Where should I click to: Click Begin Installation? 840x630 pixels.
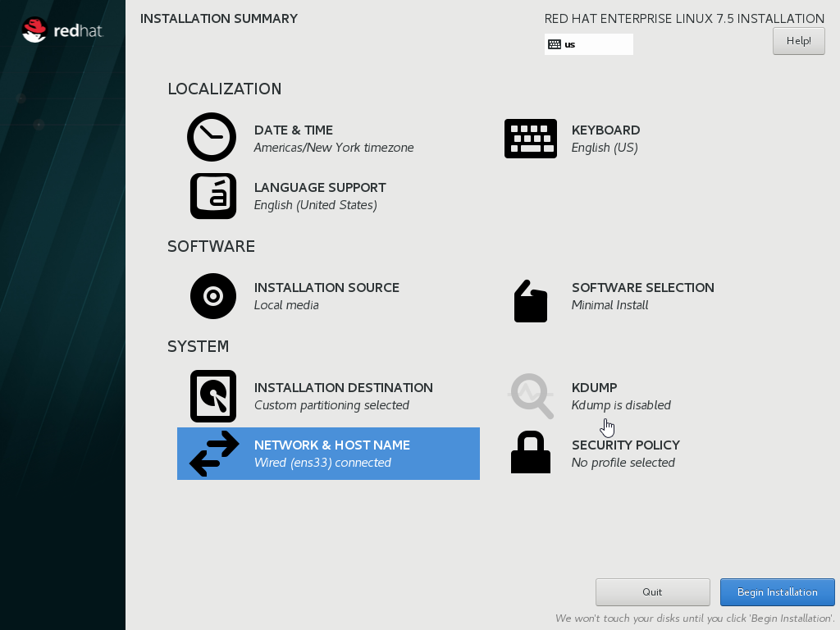tap(777, 591)
